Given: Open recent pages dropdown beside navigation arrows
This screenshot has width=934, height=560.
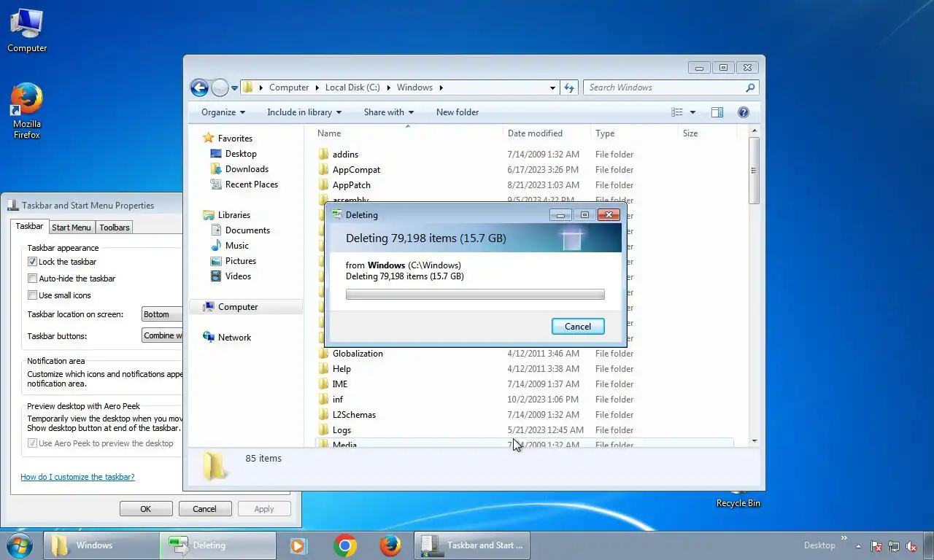Looking at the screenshot, I should pyautogui.click(x=234, y=87).
